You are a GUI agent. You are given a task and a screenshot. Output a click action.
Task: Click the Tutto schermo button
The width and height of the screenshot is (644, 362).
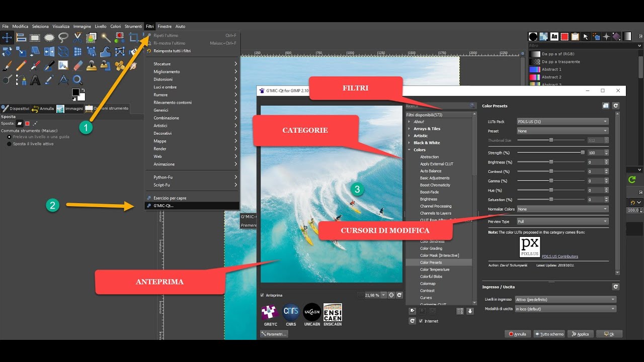tap(549, 334)
